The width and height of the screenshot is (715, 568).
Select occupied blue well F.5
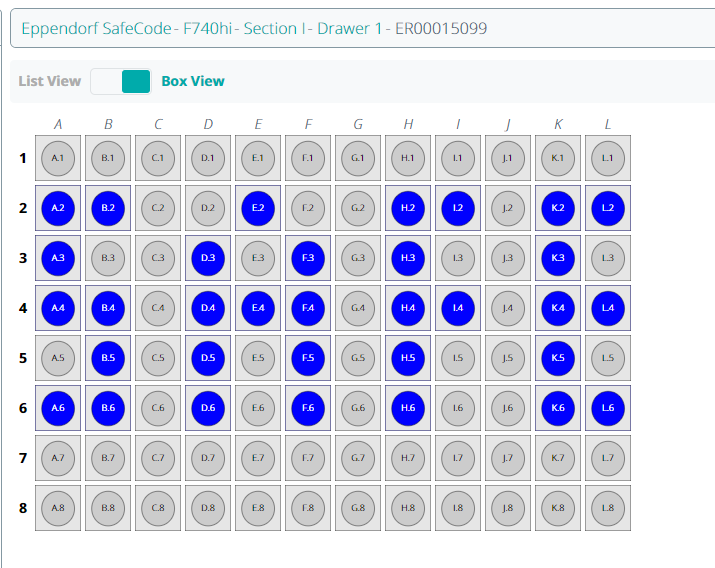(308, 358)
